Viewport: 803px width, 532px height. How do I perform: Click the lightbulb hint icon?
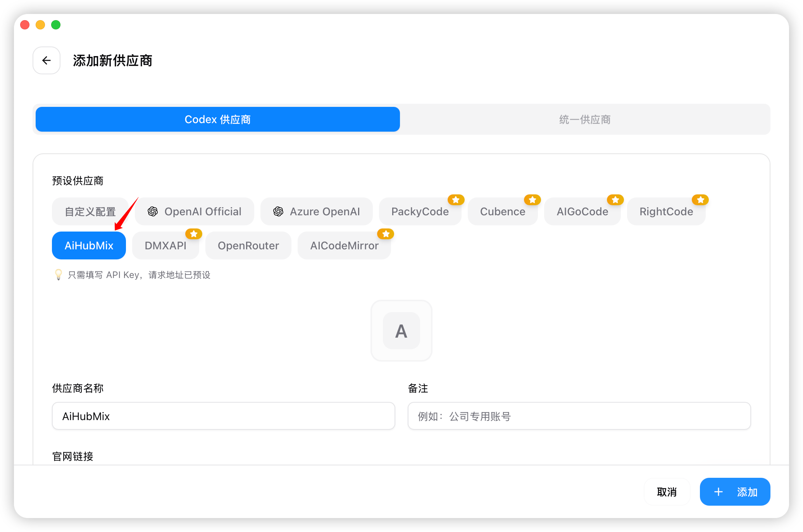click(59, 275)
